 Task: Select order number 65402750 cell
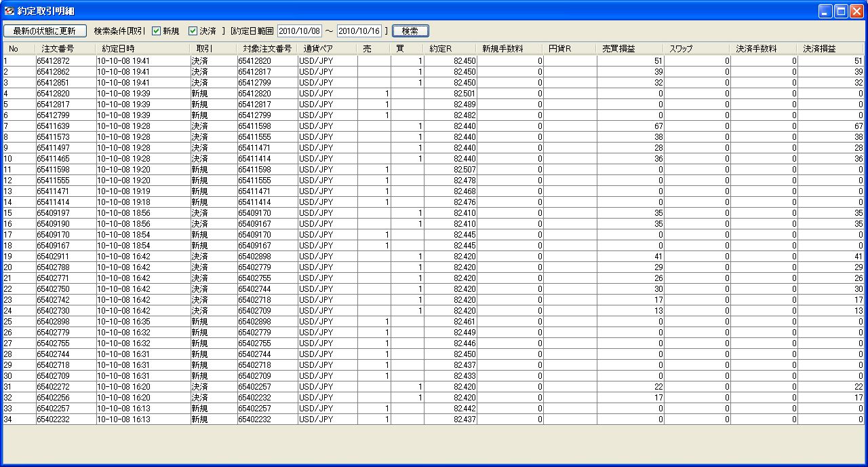(x=66, y=289)
